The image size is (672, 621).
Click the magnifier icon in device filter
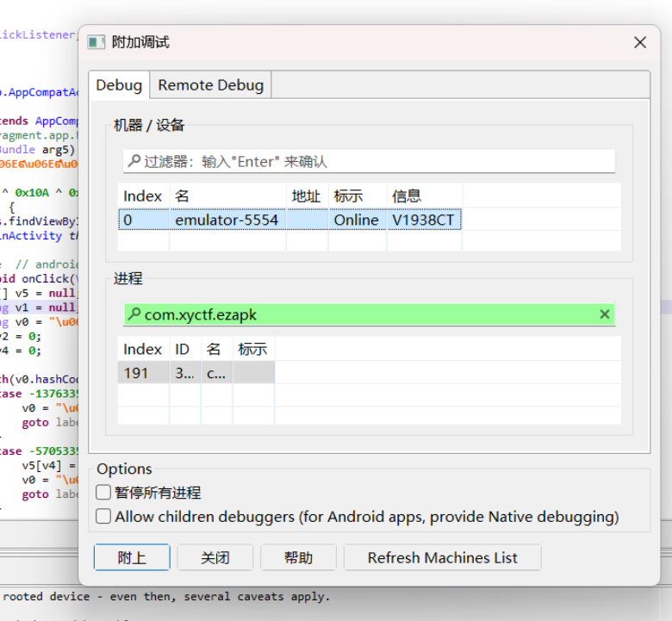134,161
